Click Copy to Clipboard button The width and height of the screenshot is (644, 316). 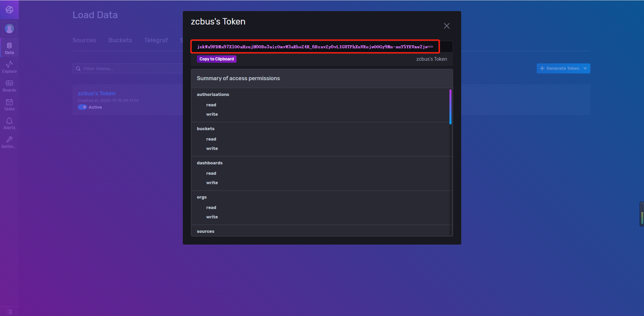click(x=217, y=59)
